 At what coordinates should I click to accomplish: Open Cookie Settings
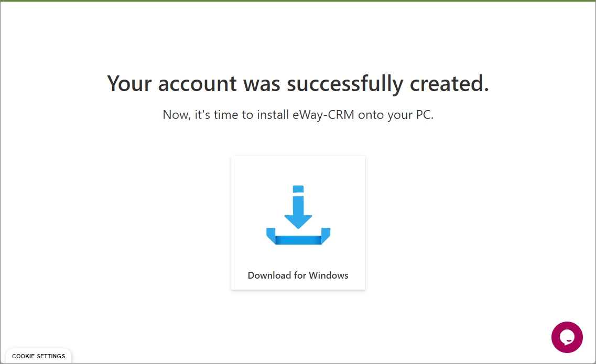[x=38, y=356]
